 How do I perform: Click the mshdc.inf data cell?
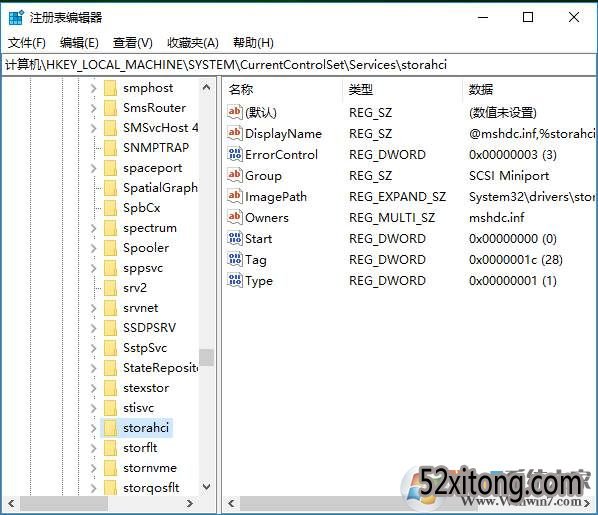(x=497, y=218)
